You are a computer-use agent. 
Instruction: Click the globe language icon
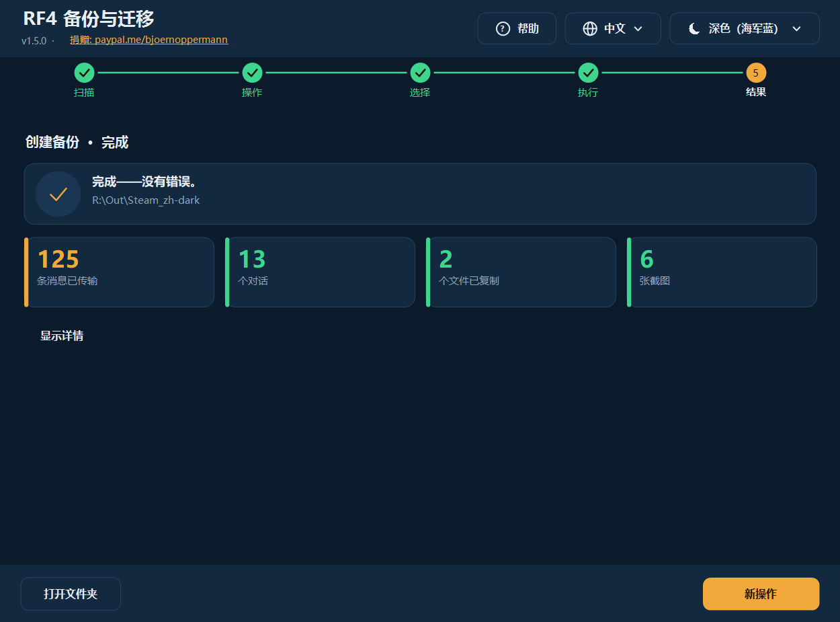pos(590,28)
